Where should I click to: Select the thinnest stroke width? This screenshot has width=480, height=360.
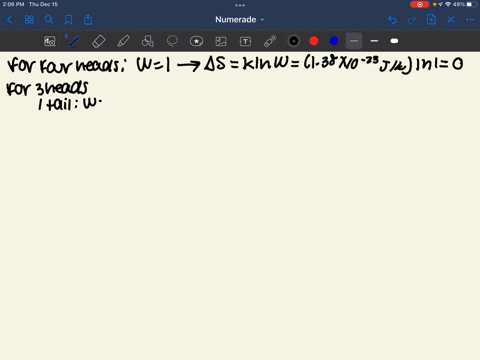354,41
